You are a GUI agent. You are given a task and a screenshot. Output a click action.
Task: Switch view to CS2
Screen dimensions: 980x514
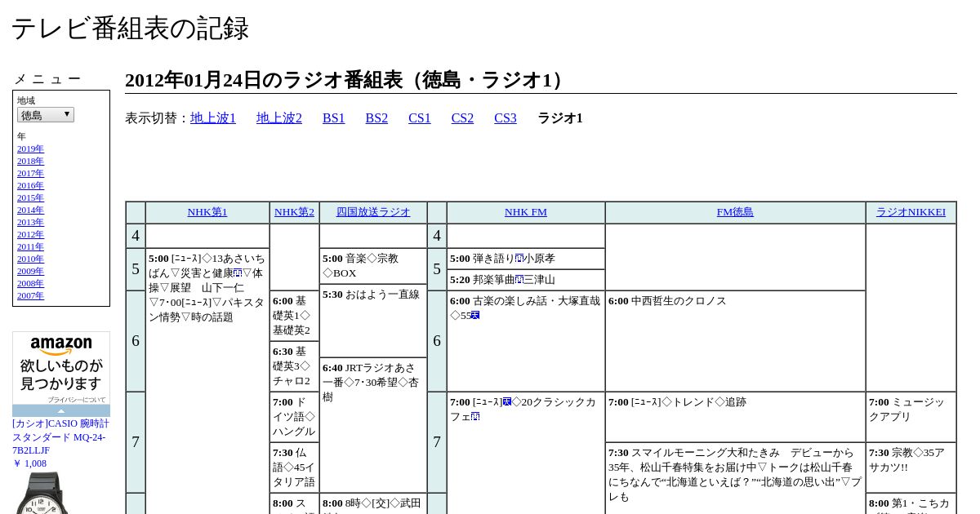(x=462, y=118)
